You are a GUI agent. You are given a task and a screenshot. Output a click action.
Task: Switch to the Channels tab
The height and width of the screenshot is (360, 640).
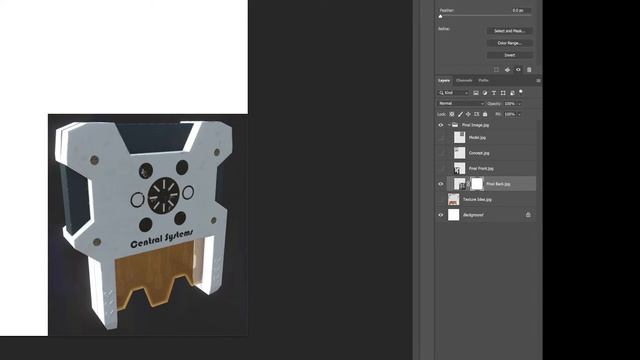[464, 80]
